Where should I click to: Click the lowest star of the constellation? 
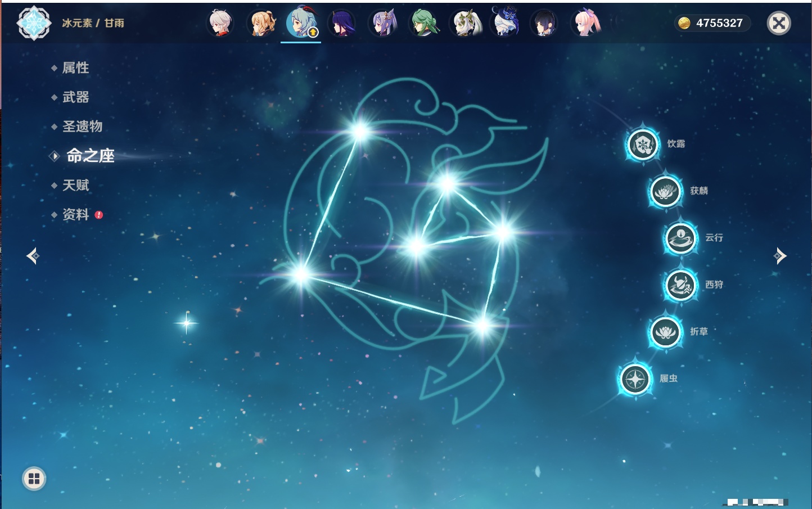click(x=482, y=325)
